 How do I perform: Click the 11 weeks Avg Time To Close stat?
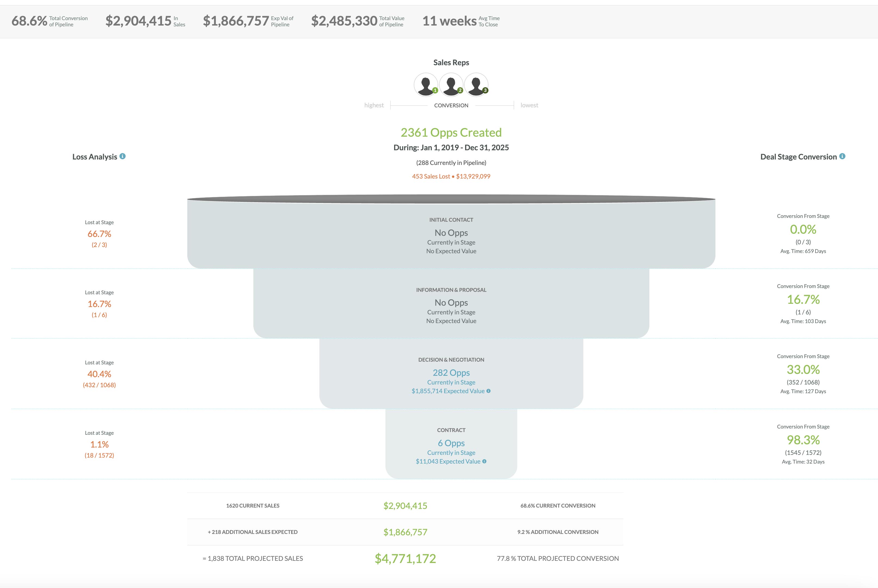[x=461, y=21]
